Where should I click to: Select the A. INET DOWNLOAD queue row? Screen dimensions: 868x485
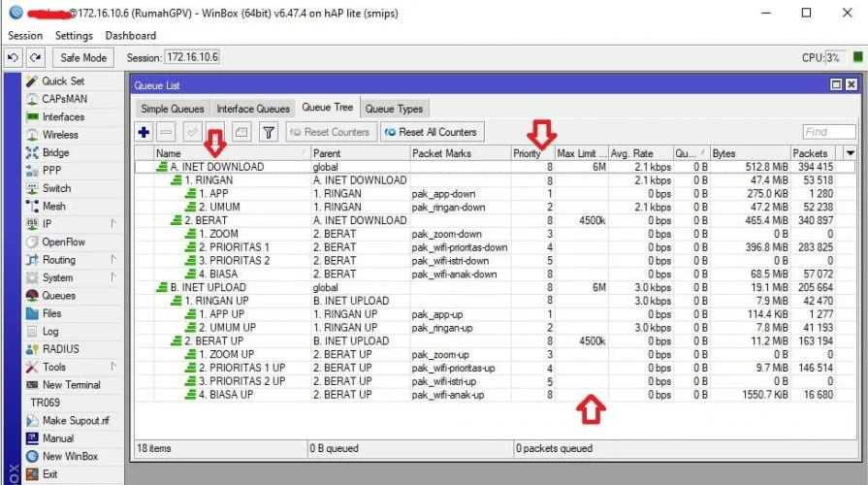pyautogui.click(x=216, y=167)
